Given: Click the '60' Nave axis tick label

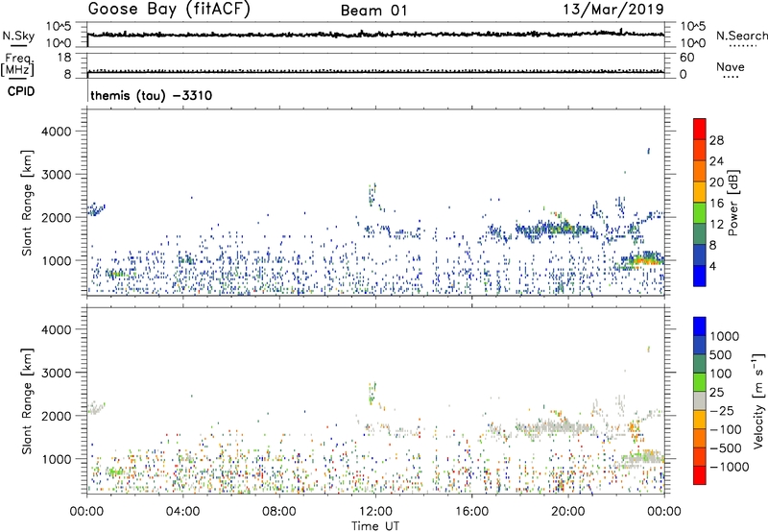Looking at the screenshot, I should [687, 58].
